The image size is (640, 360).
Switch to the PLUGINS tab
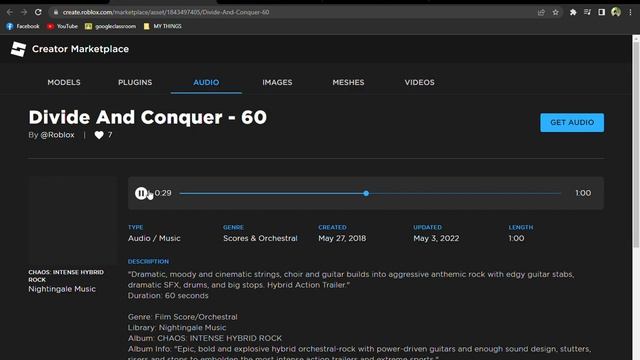click(x=135, y=82)
